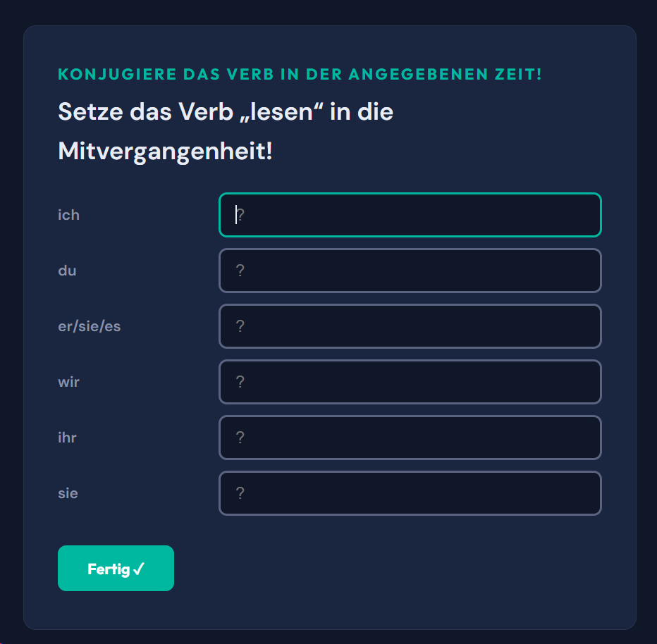Click the input field next to du
657x644 pixels.
coord(410,271)
